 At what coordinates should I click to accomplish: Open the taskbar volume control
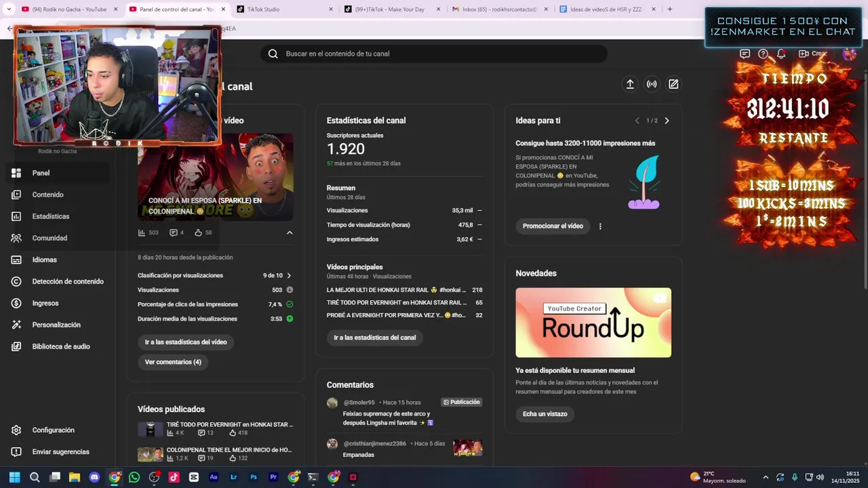pos(820,477)
